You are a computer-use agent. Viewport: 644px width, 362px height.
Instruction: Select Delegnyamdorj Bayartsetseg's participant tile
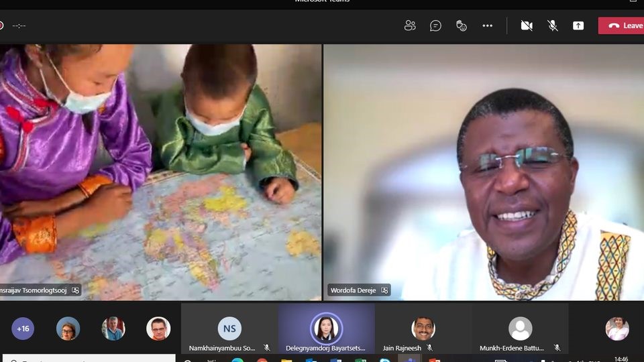[326, 329]
